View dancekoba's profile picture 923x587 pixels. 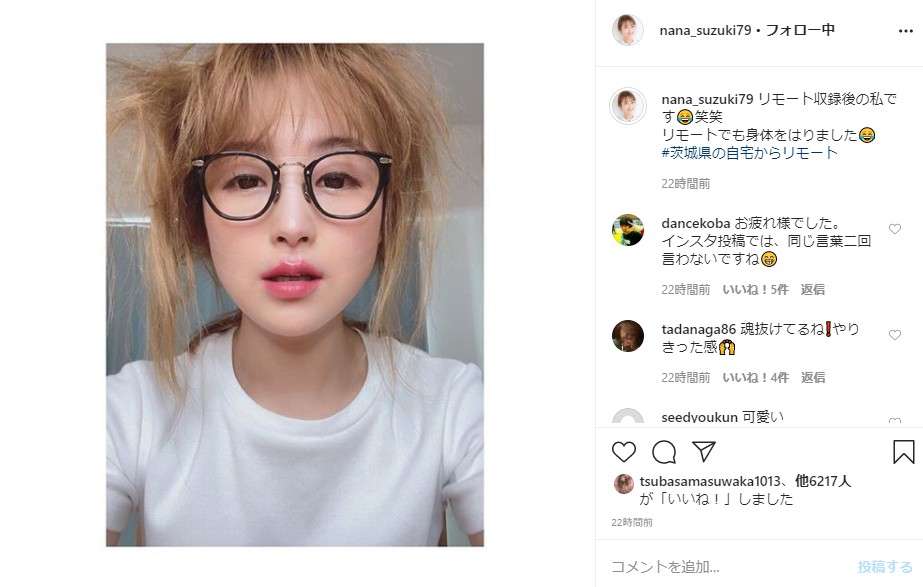tap(627, 230)
